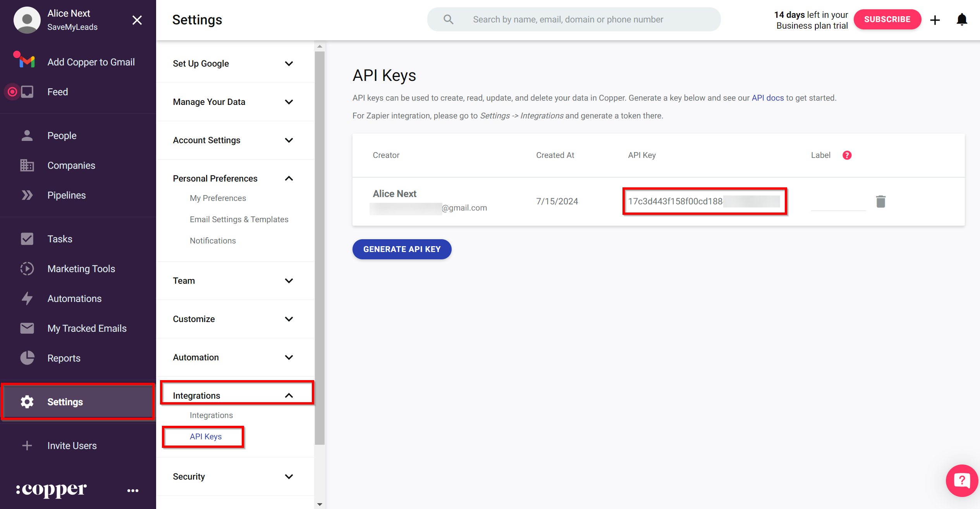
Task: Open the People person icon
Action: tap(27, 135)
